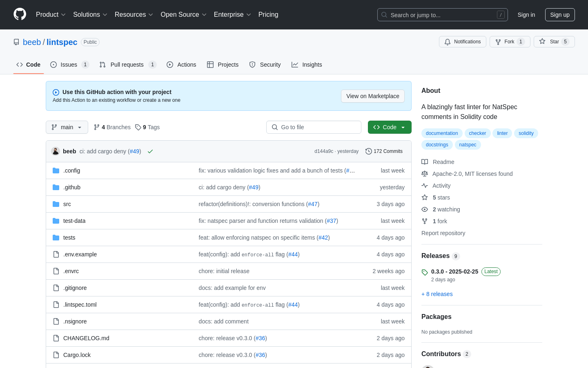Screen dimensions: 588x368
Task: Select the linter topic tag
Action: 502,133
